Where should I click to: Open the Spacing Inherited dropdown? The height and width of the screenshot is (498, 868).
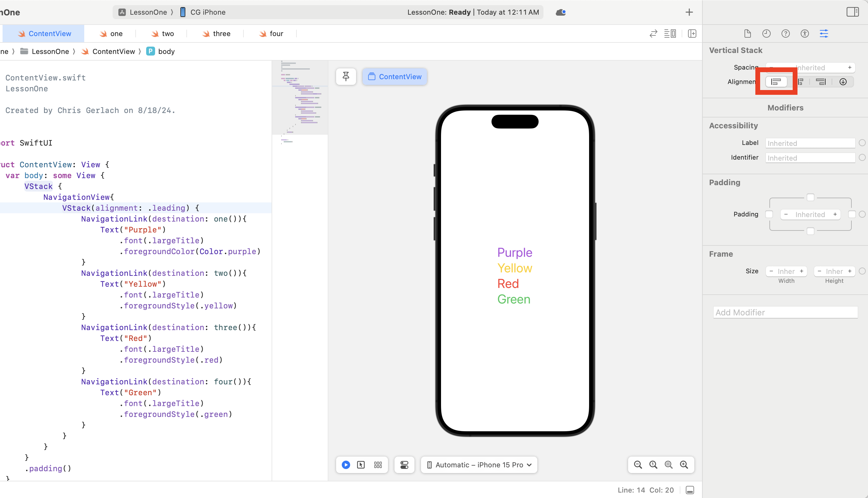click(810, 67)
